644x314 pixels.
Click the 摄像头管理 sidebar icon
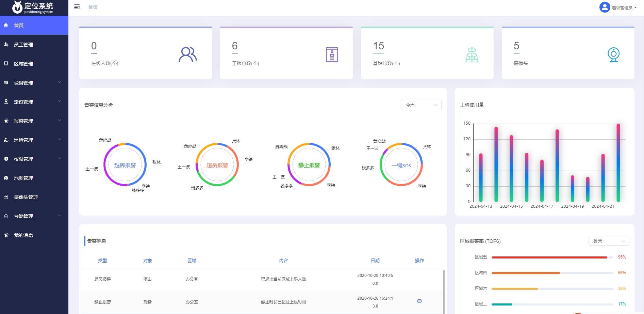click(x=6, y=197)
